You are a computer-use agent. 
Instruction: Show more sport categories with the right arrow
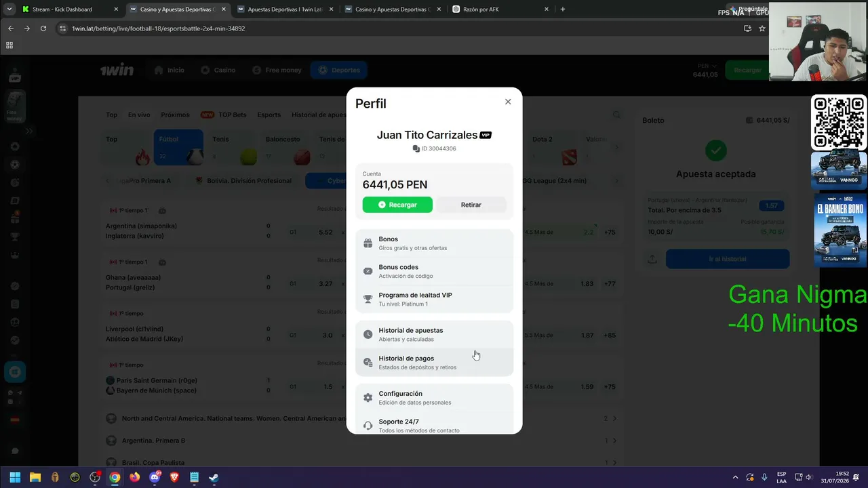616,147
